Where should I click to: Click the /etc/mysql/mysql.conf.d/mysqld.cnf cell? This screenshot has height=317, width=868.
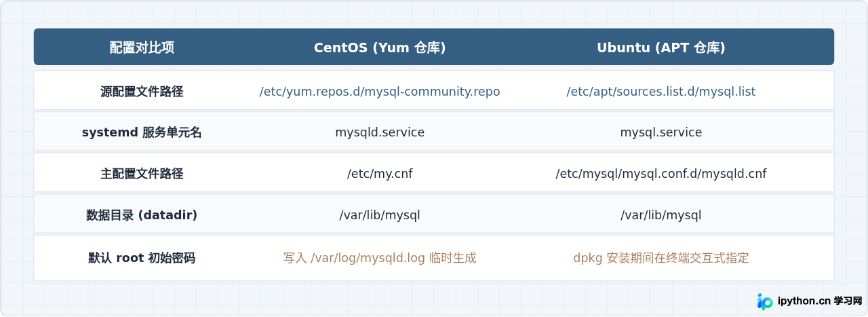coord(661,174)
